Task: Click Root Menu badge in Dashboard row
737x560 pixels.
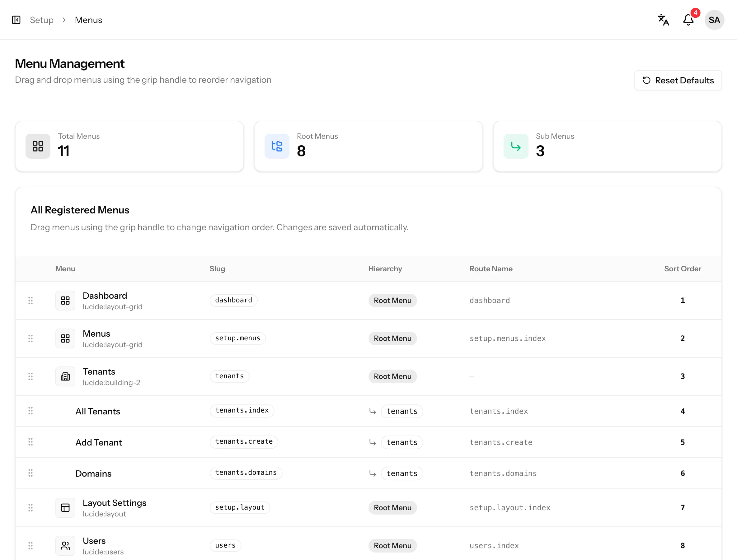Action: tap(392, 300)
